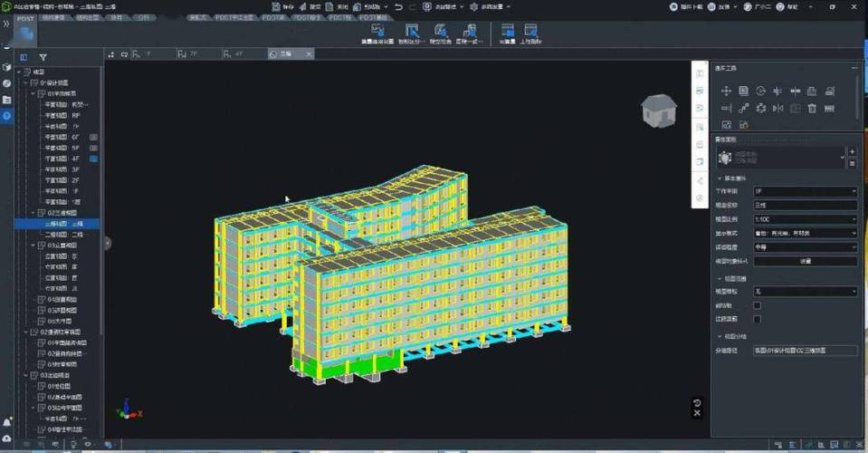Collapse the 02 3D views tree node

click(33, 213)
